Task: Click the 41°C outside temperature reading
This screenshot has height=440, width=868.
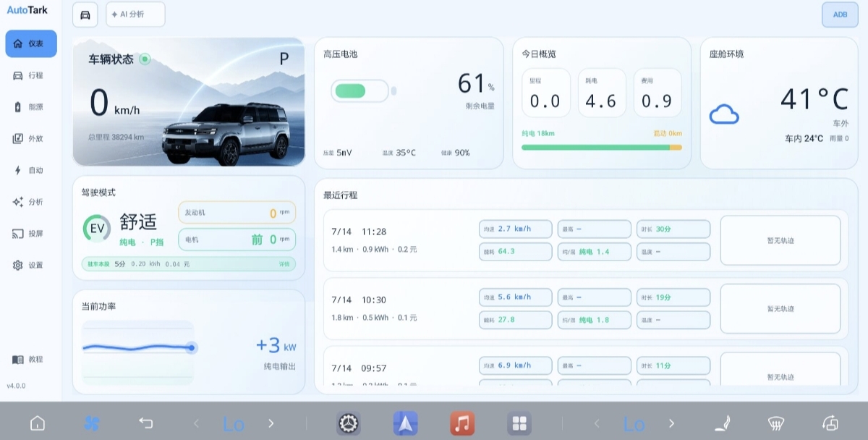Action: (x=814, y=98)
